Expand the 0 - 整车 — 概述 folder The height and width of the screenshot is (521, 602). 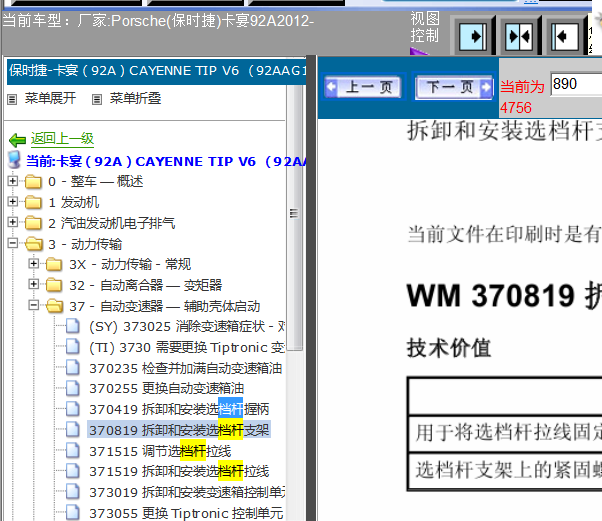pyautogui.click(x=13, y=181)
